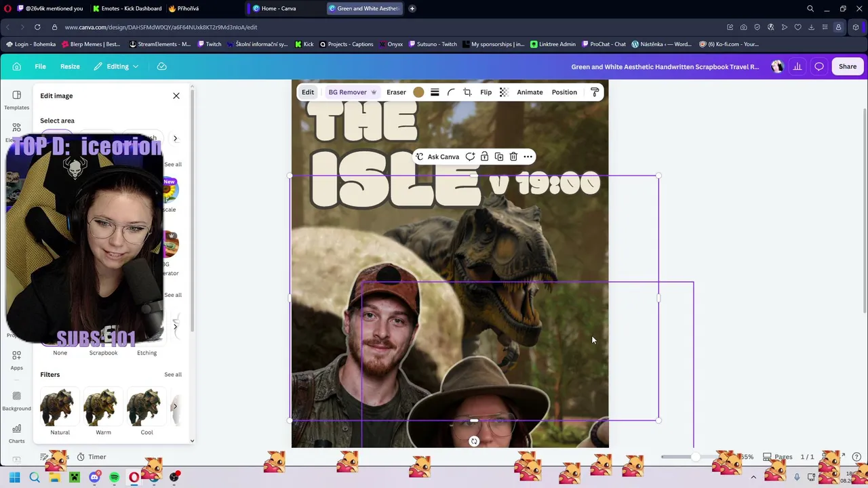Select the Etching effect label
Screen dimensions: 868x488
tap(146, 352)
